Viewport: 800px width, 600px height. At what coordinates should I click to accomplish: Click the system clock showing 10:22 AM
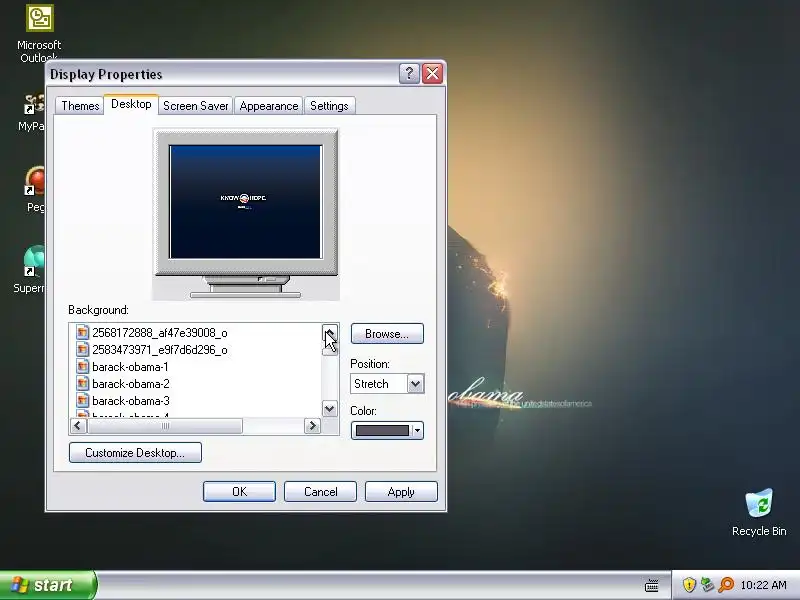[763, 585]
